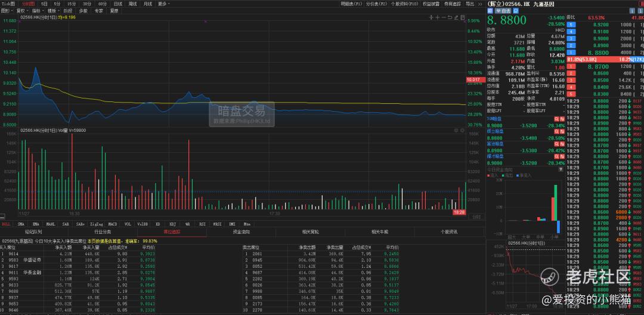Click the ? help icon in 今日资金流向
Image resolution: width=644 pixels, height=315 pixels.
click(561, 169)
